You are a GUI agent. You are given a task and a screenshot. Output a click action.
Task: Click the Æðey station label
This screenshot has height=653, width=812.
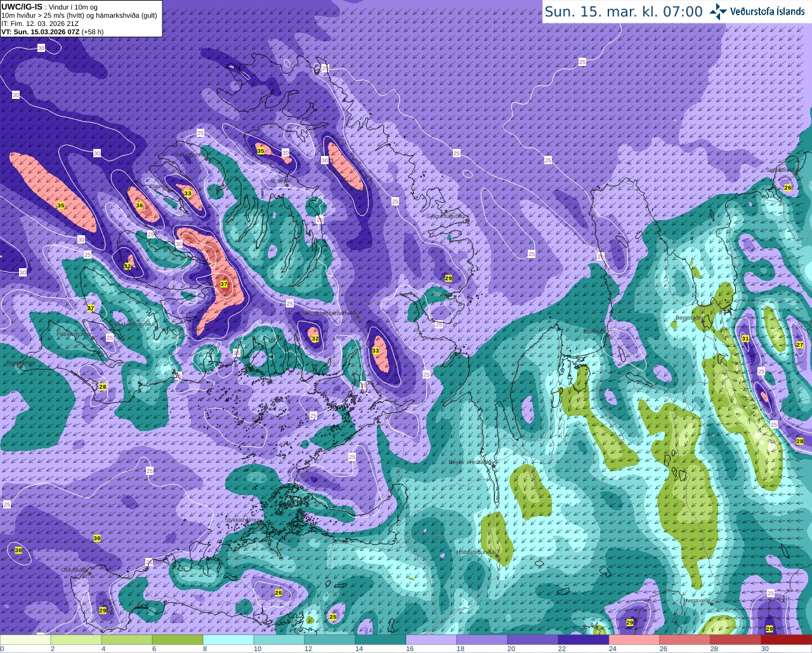(x=278, y=181)
